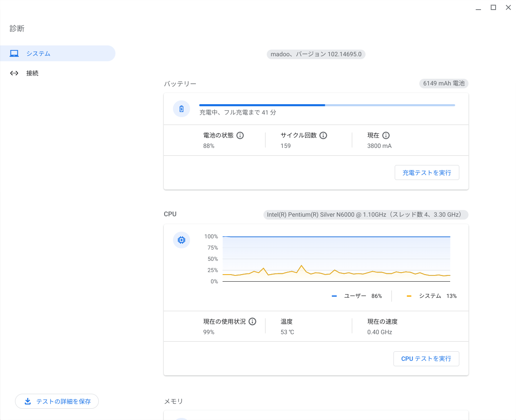This screenshot has width=516, height=420.
Task: Click the CPU section heading
Action: (x=170, y=214)
